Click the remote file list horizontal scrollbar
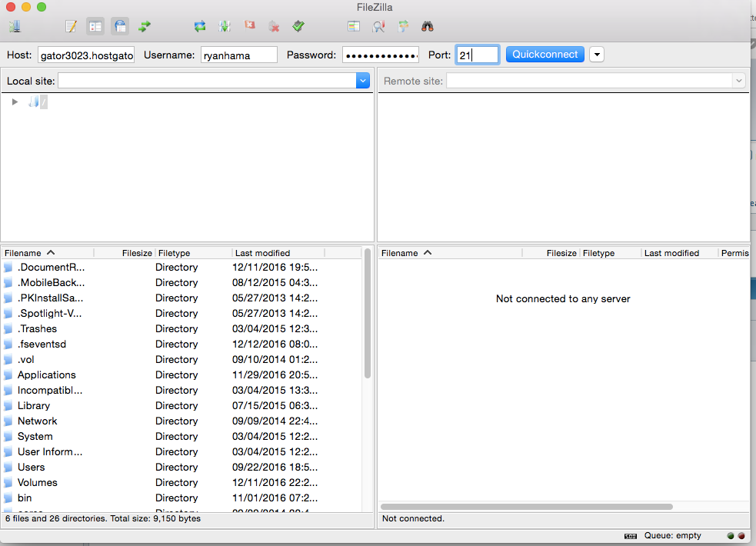 click(527, 507)
